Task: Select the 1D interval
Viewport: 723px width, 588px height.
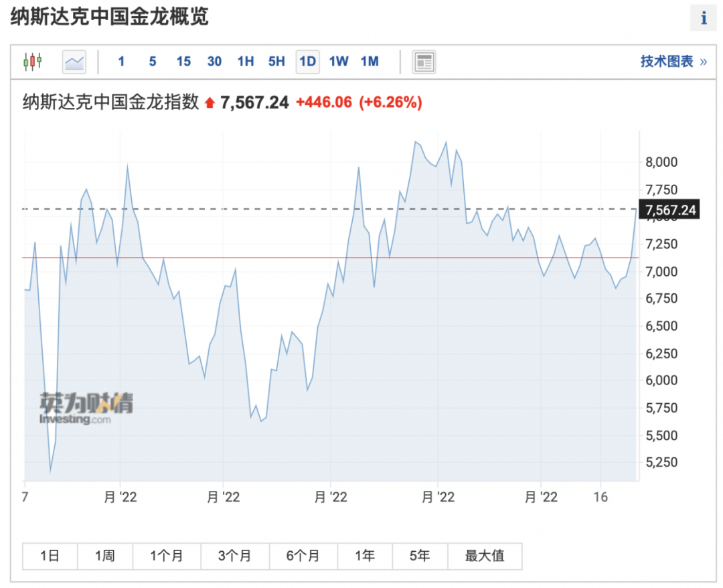Action: 307,62
